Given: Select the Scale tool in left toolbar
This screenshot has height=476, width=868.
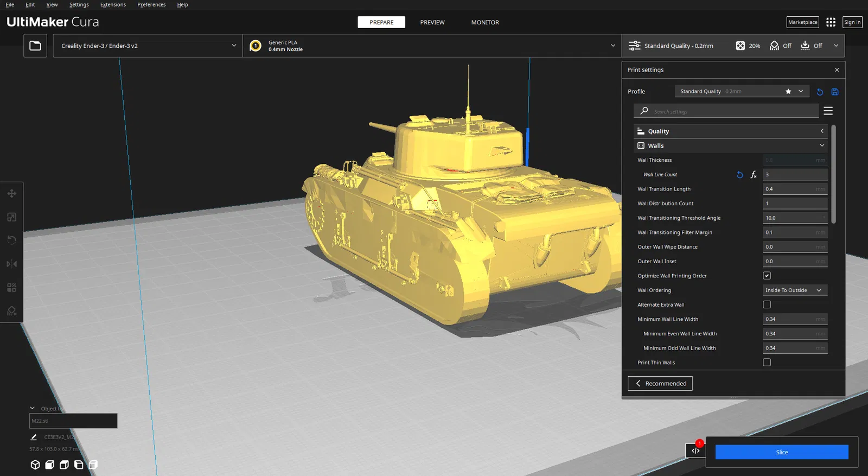Looking at the screenshot, I should [x=11, y=217].
